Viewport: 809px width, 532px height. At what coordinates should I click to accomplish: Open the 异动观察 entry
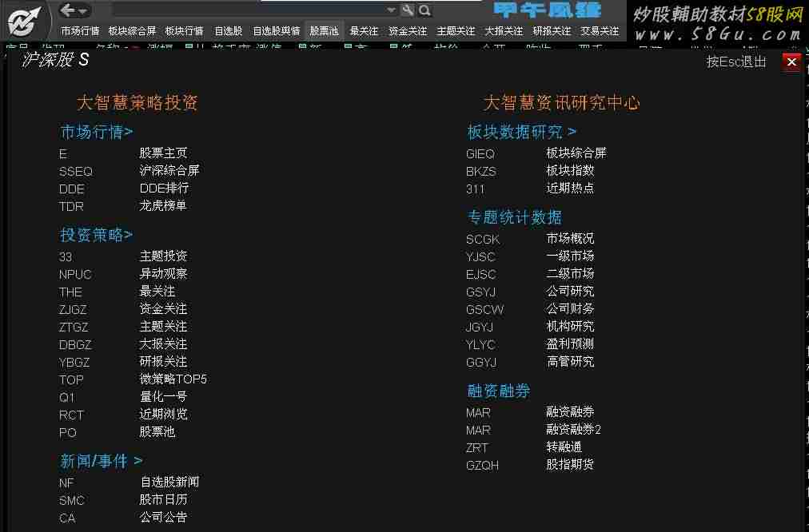pos(163,274)
